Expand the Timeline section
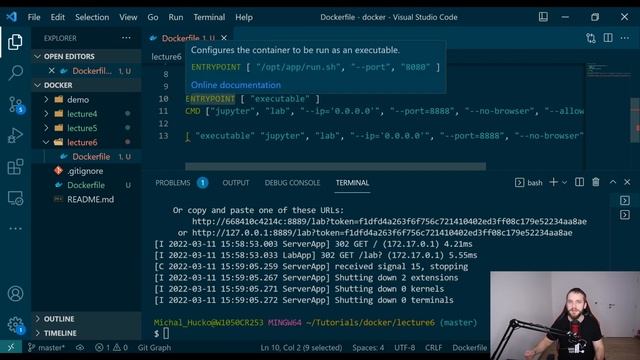This screenshot has height=360, width=640. (87, 333)
